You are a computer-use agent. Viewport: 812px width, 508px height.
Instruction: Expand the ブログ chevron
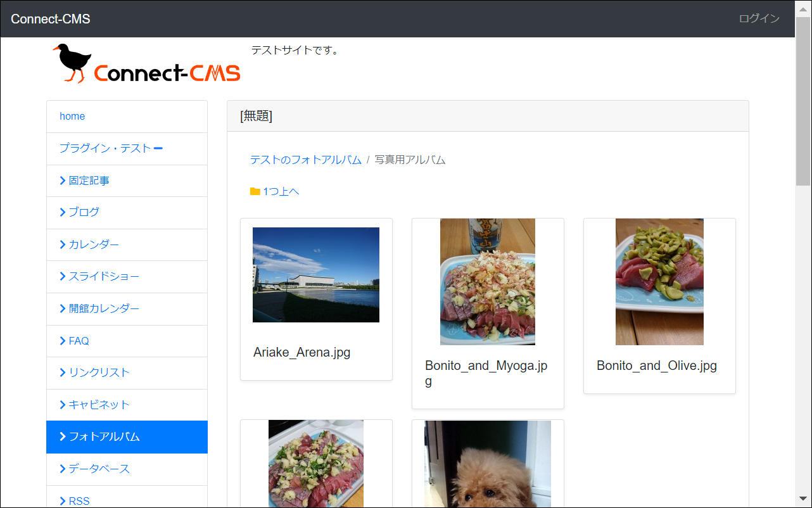tap(63, 212)
